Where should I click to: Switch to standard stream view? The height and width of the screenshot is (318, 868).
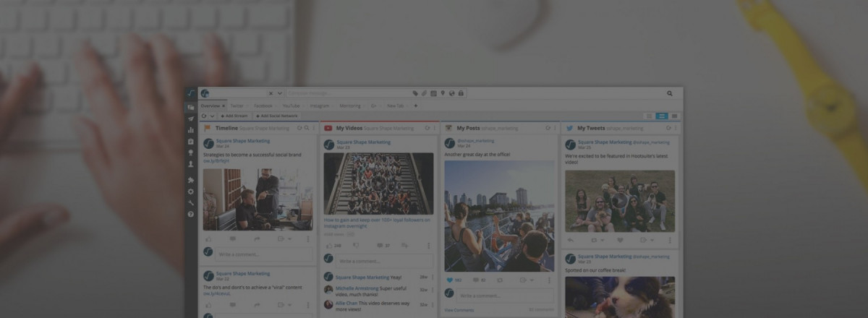[662, 116]
